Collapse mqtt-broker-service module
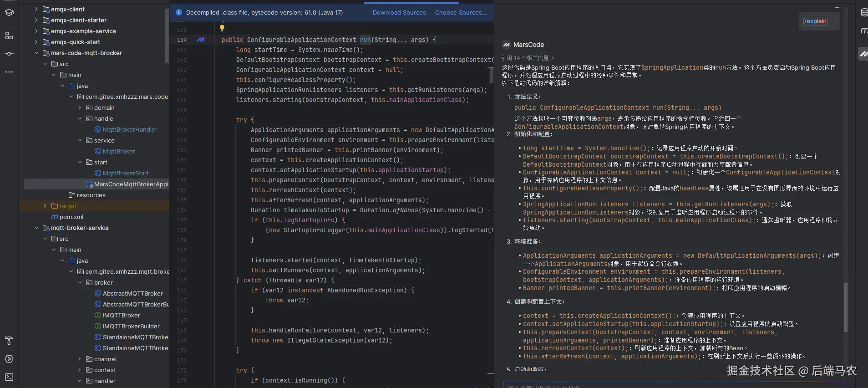 click(36, 228)
